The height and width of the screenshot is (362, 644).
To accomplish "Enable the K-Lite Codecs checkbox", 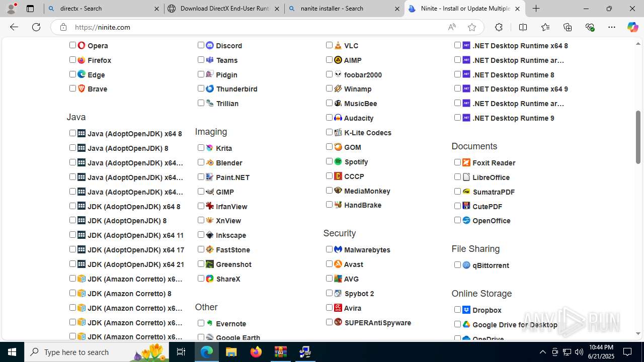I will tap(329, 132).
